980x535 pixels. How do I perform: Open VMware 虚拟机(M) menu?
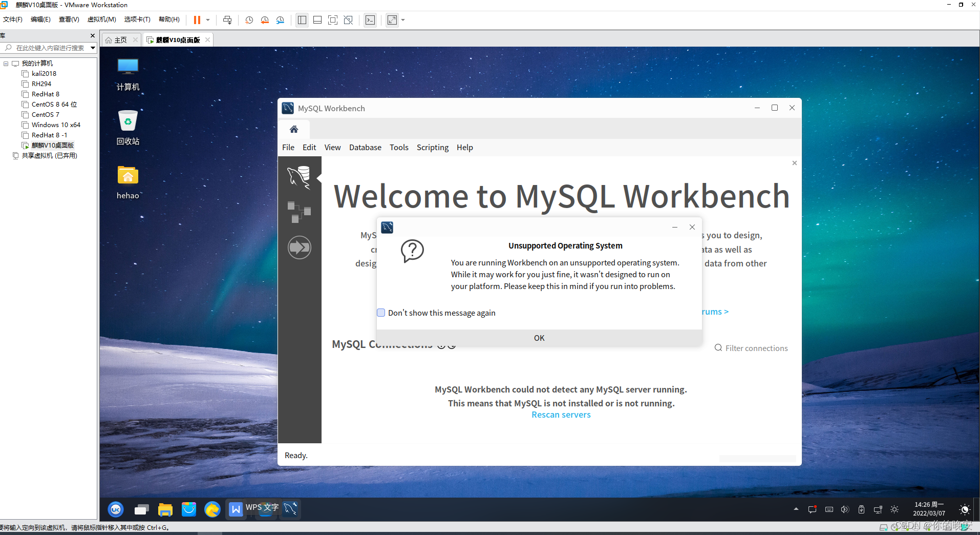102,19
